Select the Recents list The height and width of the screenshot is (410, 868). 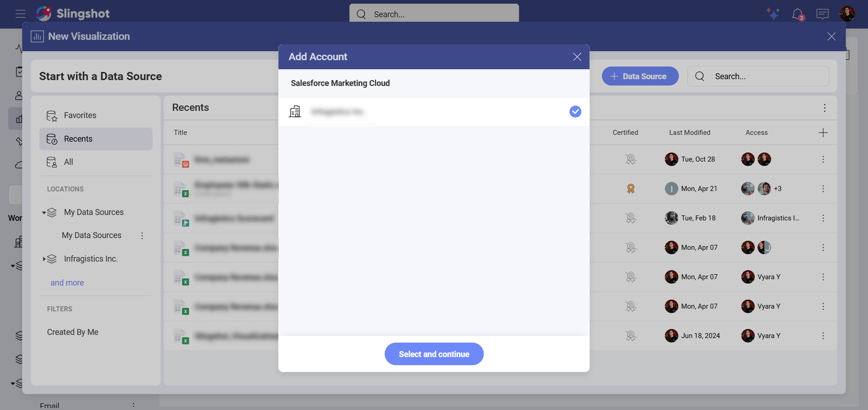96,139
